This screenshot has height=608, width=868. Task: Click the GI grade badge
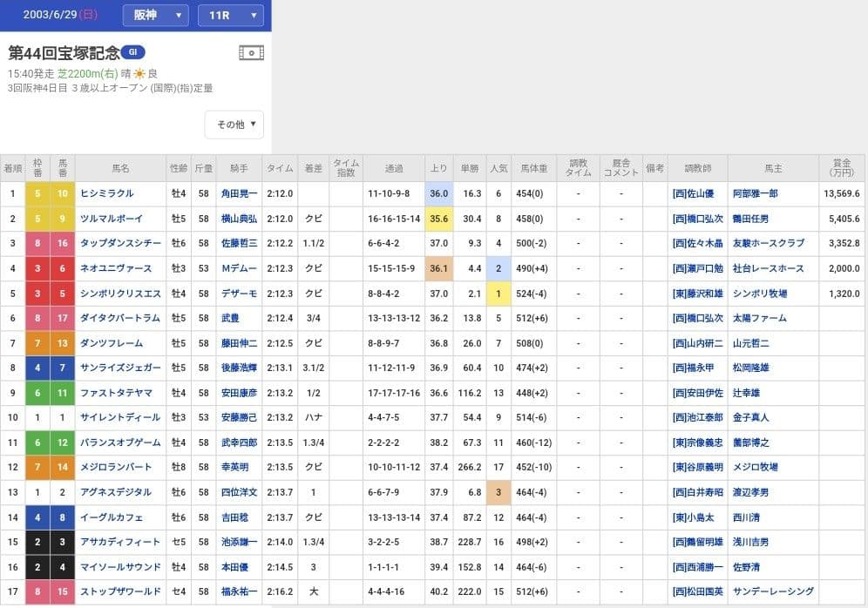tap(132, 51)
